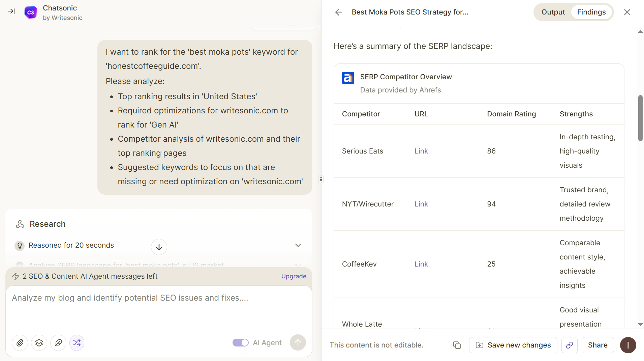The image size is (644, 361).
Task: Switch to the Output tab
Action: [553, 12]
